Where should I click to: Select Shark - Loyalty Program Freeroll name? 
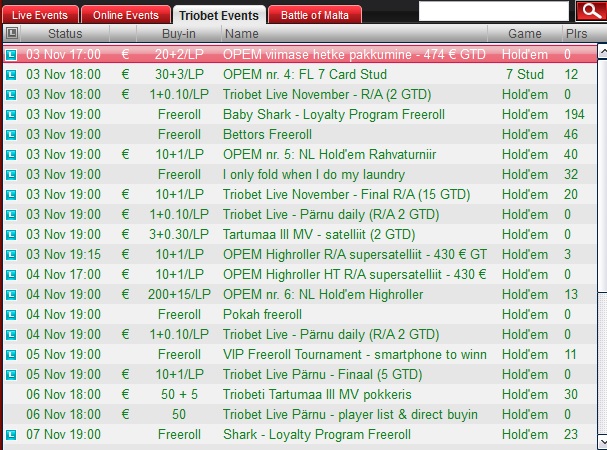[x=317, y=435]
